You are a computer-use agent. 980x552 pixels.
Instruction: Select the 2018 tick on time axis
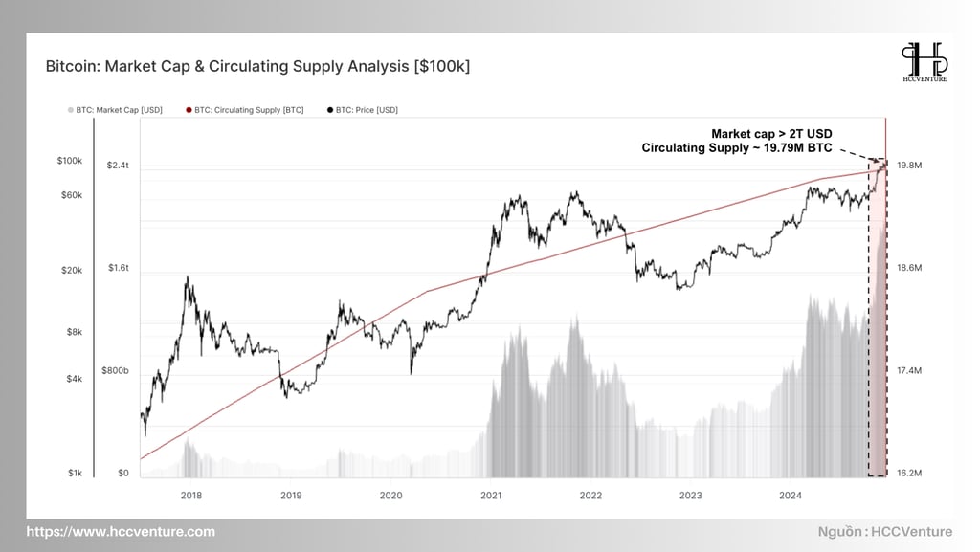click(191, 496)
